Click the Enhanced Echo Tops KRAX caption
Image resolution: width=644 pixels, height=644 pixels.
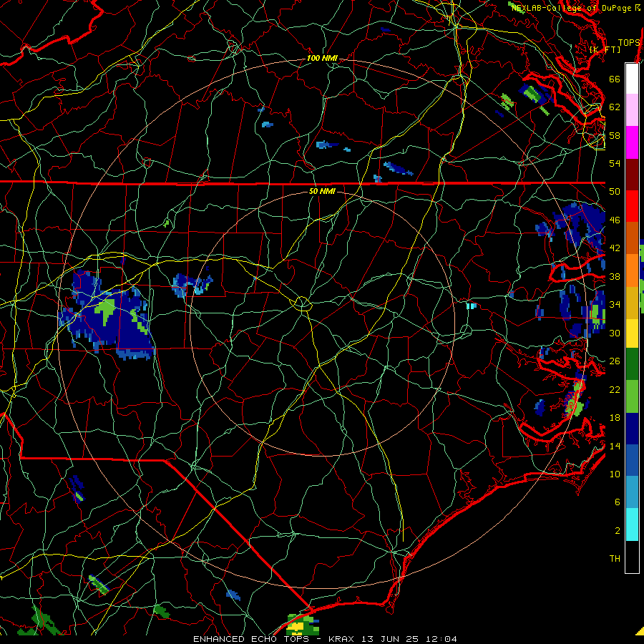tap(325, 639)
